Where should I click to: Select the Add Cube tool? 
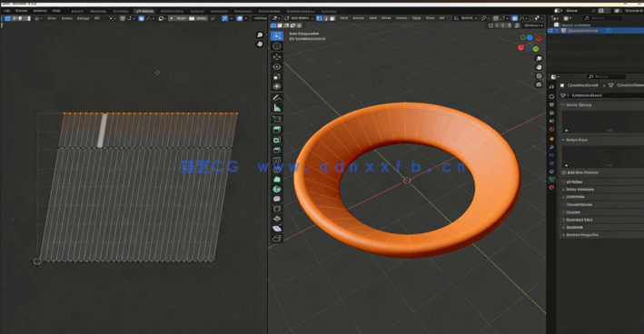[x=277, y=119]
